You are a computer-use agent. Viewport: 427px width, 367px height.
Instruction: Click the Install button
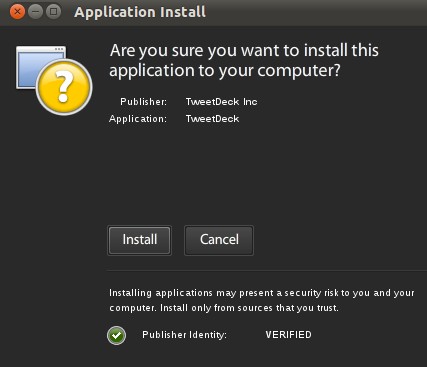click(x=139, y=240)
